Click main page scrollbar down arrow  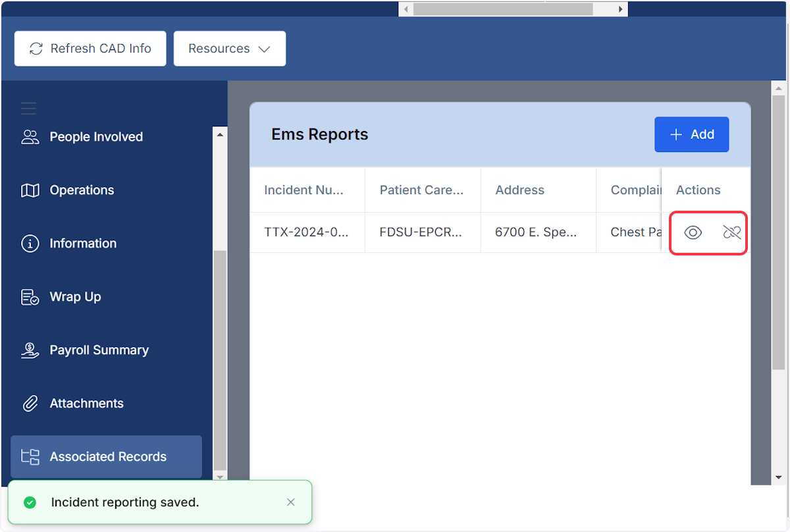[x=778, y=477]
